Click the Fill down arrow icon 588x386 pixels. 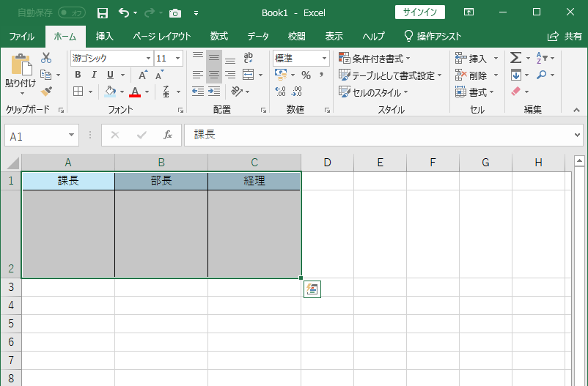tap(516, 75)
